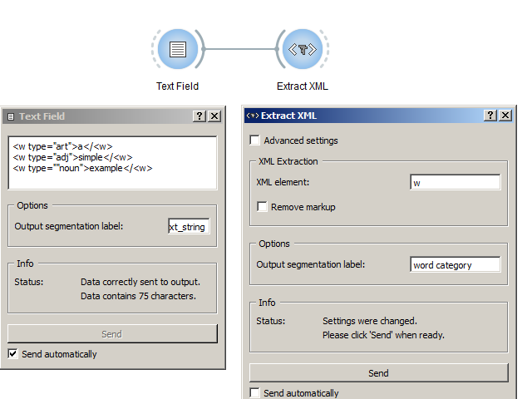The height and width of the screenshot is (399, 532).
Task: Select the Extract XML widget node icon
Action: coord(303,49)
